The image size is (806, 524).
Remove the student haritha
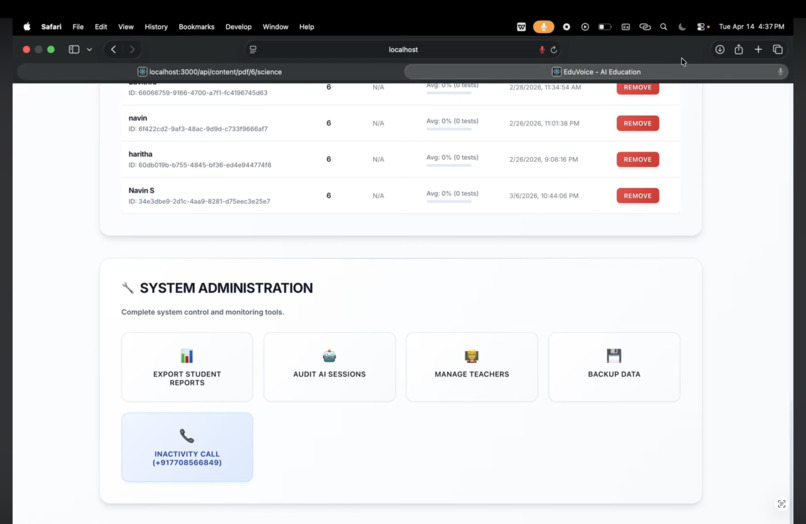point(637,159)
